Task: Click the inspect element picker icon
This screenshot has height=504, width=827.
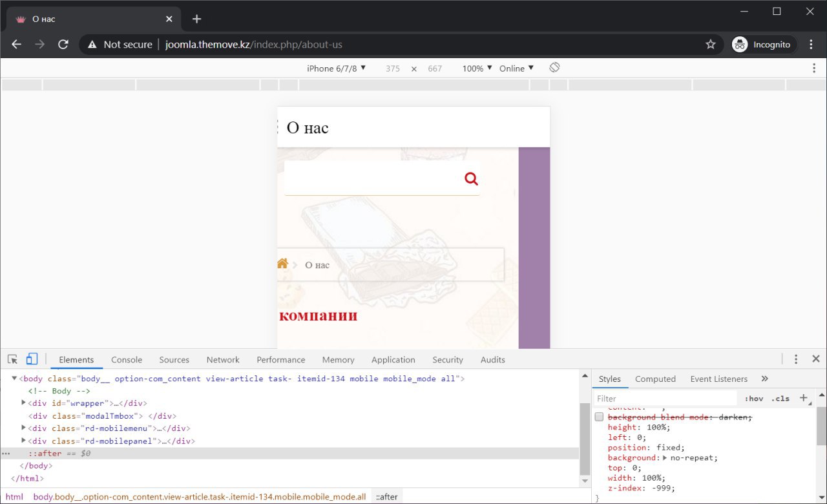Action: pyautogui.click(x=13, y=359)
